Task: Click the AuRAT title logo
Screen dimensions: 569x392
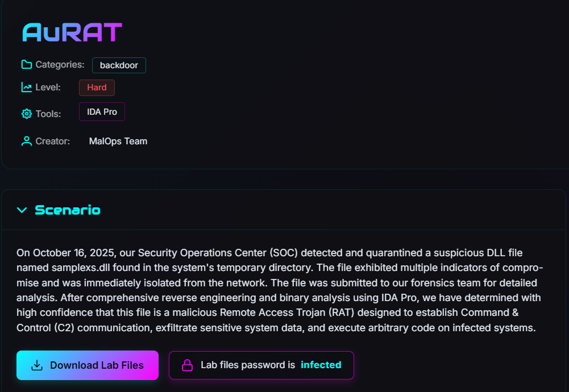Action: [x=72, y=33]
